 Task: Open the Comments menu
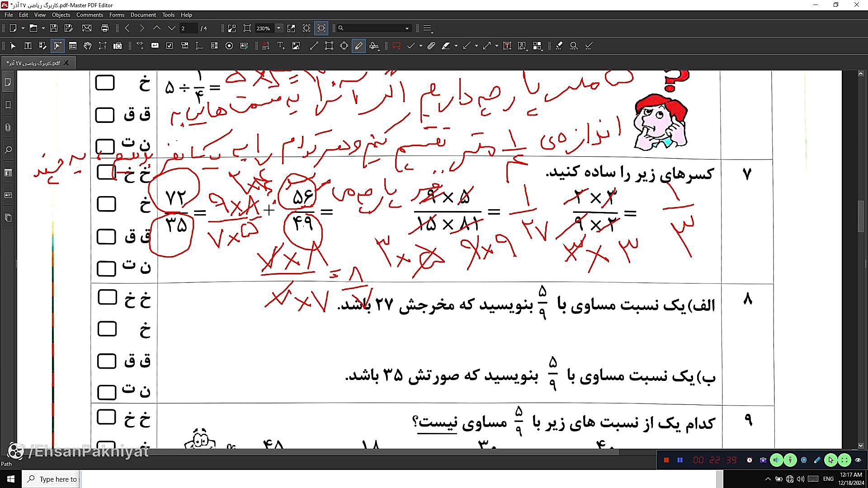pyautogui.click(x=90, y=15)
